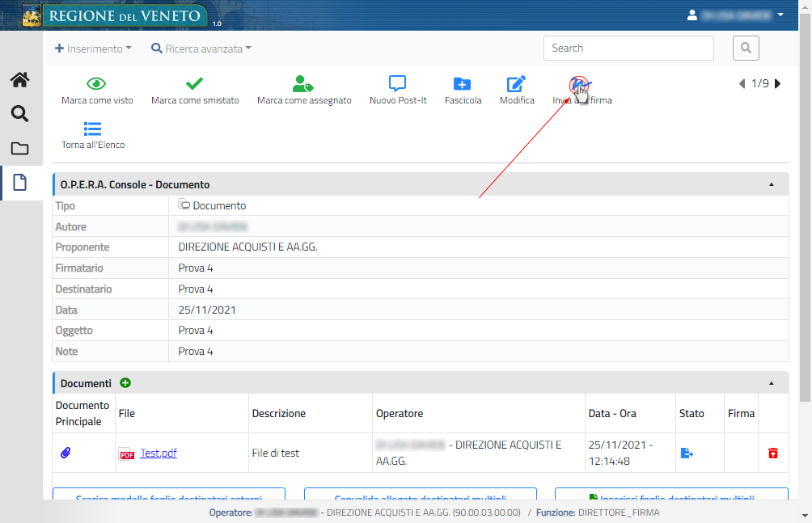Image resolution: width=812 pixels, height=523 pixels.
Task: Click the home icon in sidebar
Action: click(19, 79)
